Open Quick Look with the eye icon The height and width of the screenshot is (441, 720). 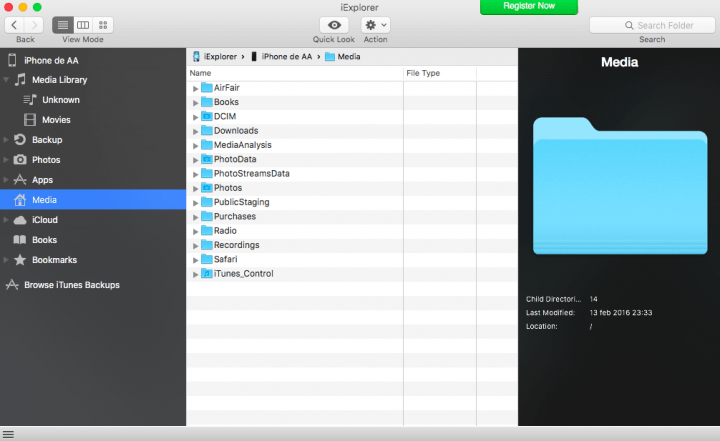[x=334, y=25]
